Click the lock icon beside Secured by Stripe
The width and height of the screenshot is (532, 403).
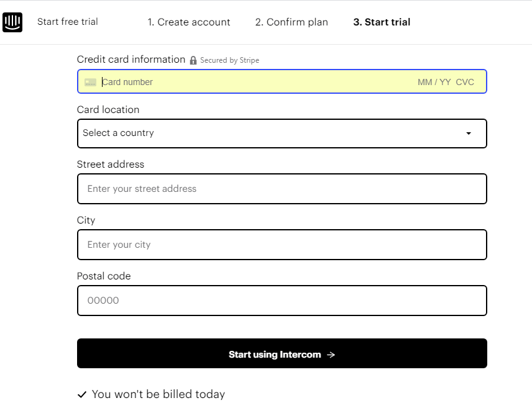click(x=193, y=60)
